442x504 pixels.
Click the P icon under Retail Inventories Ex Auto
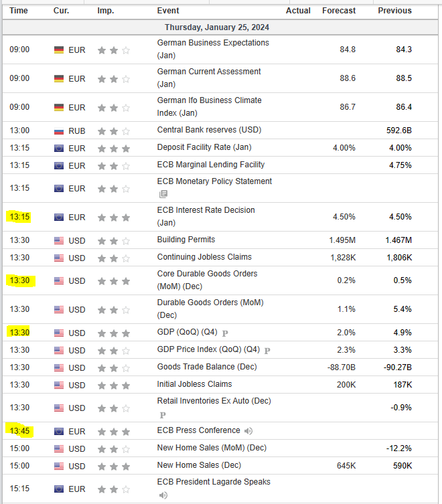click(x=162, y=414)
